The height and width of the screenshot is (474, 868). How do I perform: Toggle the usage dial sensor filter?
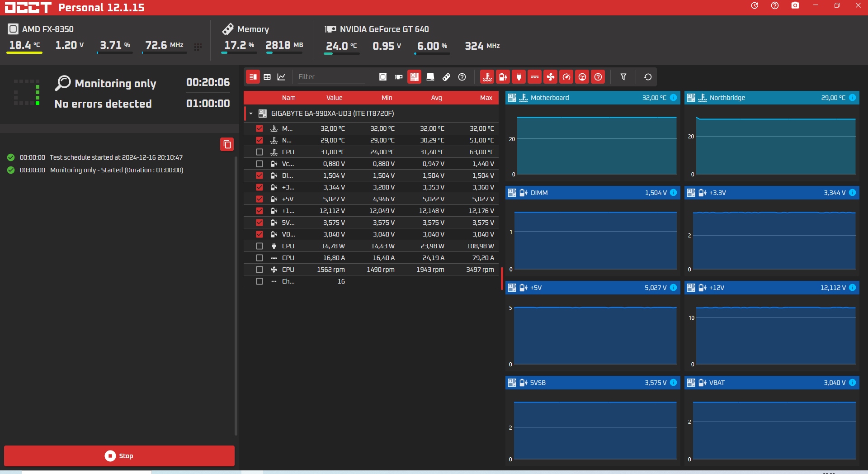point(582,77)
